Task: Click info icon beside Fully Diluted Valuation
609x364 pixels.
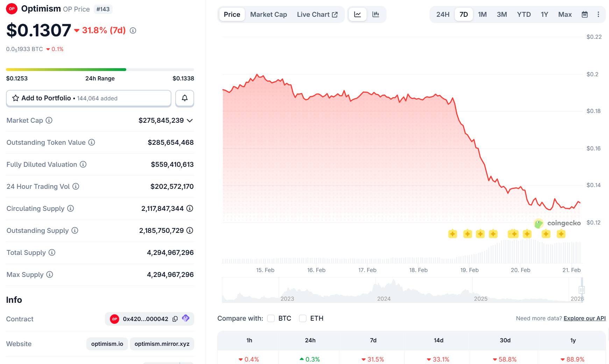Action: [x=83, y=164]
